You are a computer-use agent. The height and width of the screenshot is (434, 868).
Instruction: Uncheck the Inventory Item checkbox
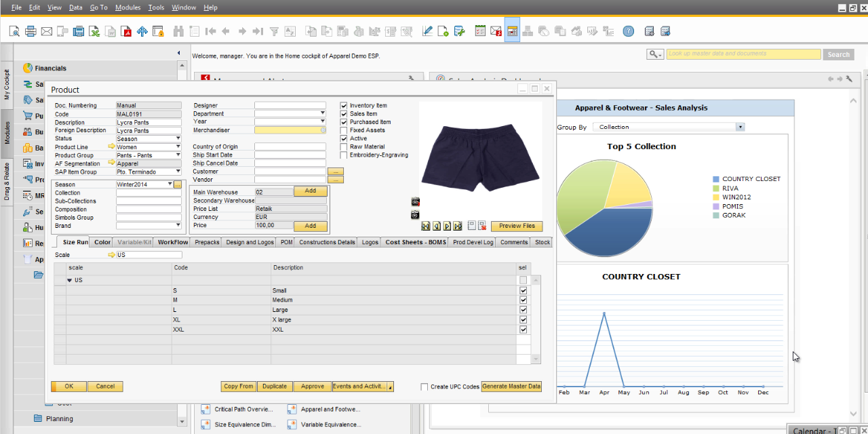344,106
